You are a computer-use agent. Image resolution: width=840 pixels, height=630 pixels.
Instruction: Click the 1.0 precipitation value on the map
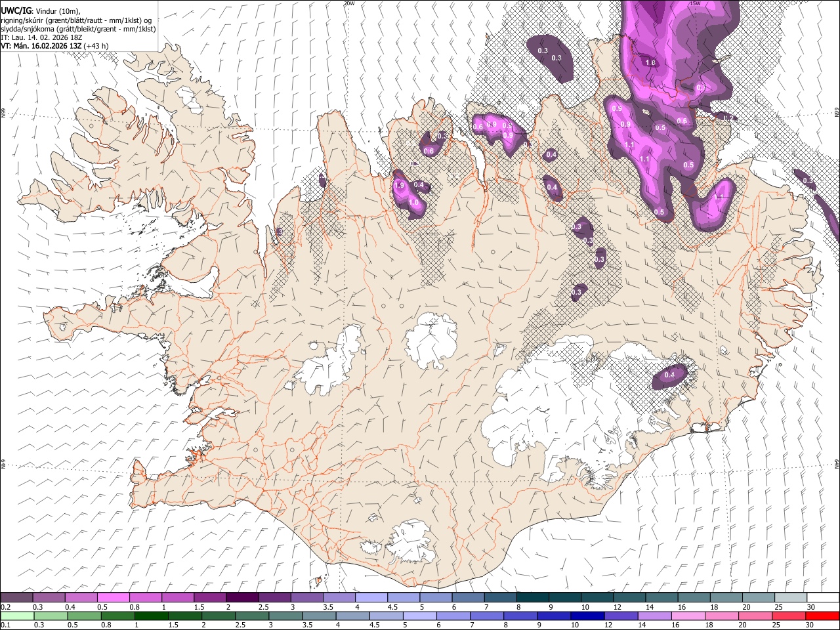[413, 203]
